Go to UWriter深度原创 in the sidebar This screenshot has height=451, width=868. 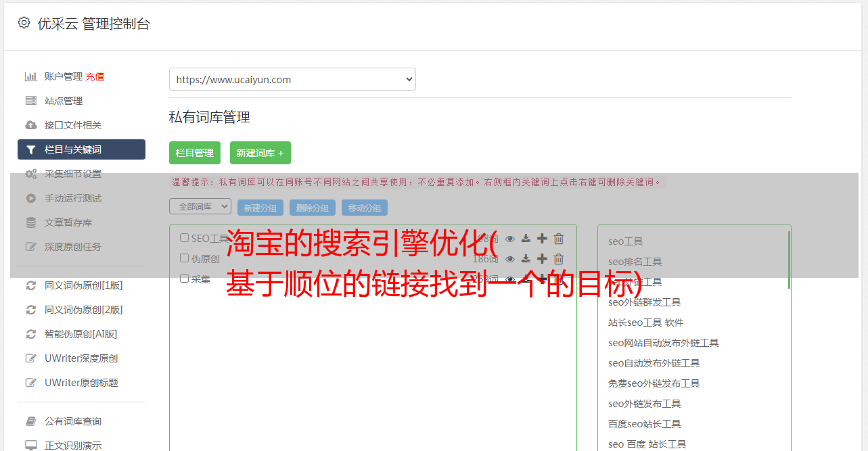tap(81, 358)
